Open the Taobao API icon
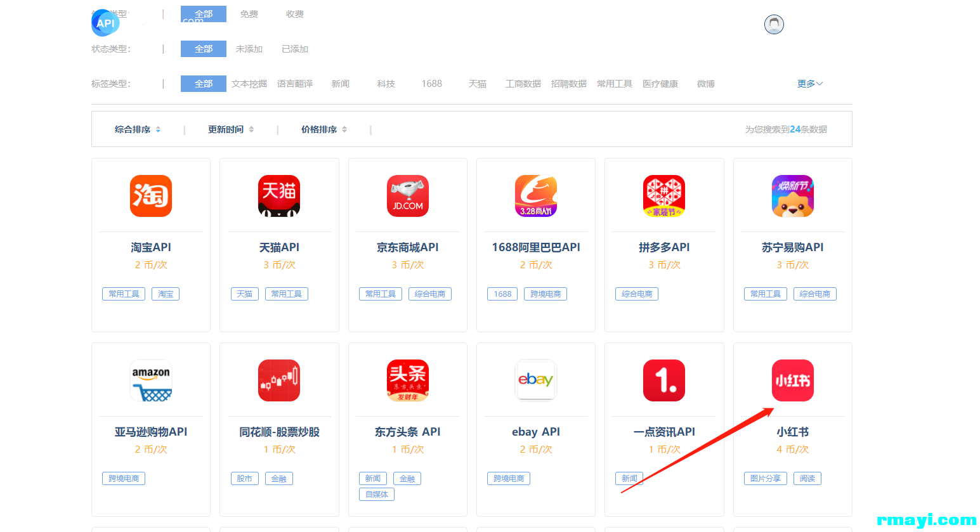This screenshot has height=532, width=980. 151,196
